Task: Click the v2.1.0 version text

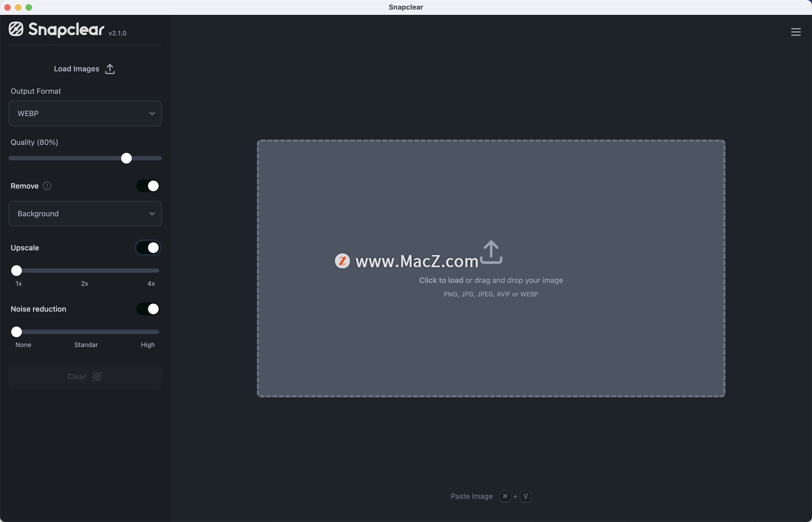Action: click(117, 33)
